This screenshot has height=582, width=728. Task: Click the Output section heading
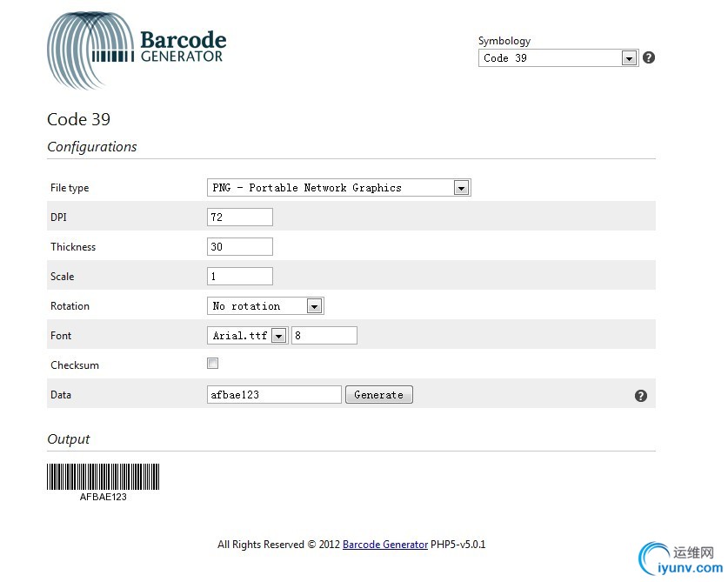click(x=68, y=439)
